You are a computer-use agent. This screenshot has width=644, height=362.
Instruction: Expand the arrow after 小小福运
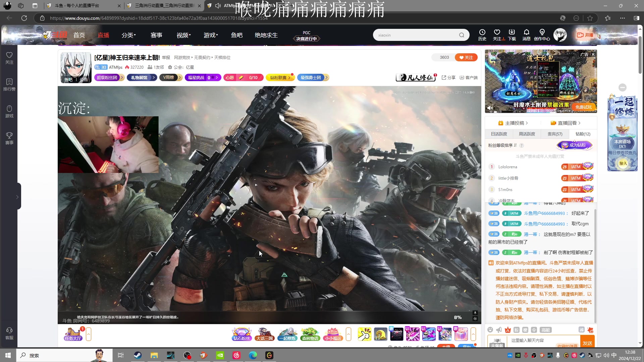coord(348,334)
